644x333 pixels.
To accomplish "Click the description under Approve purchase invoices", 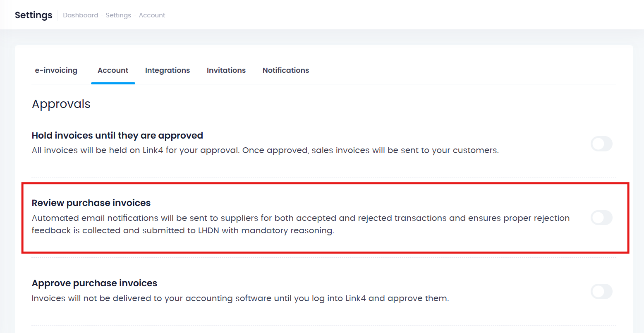I will coord(240,298).
